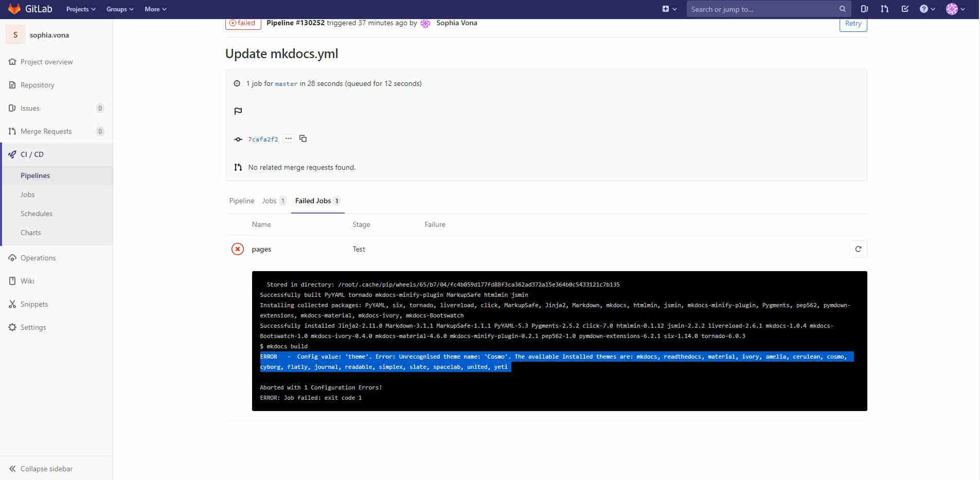Click the Repository file icon
Viewport: 980px width, 480px height.
click(12, 85)
